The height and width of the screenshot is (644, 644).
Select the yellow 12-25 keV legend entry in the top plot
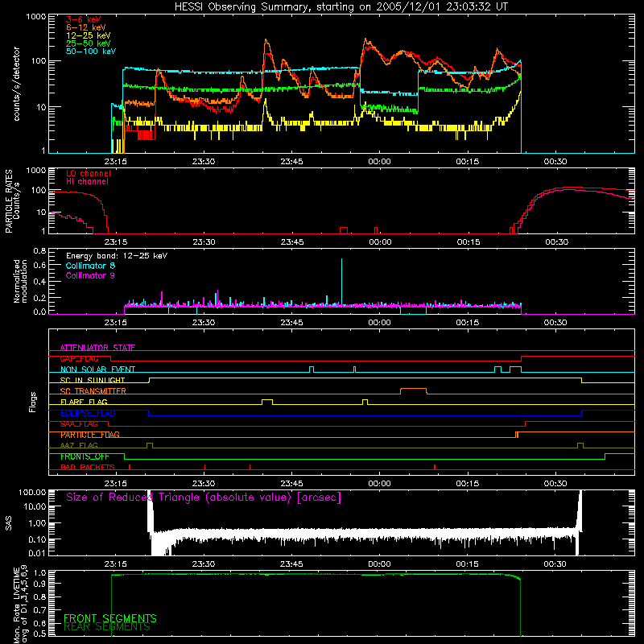(x=89, y=35)
